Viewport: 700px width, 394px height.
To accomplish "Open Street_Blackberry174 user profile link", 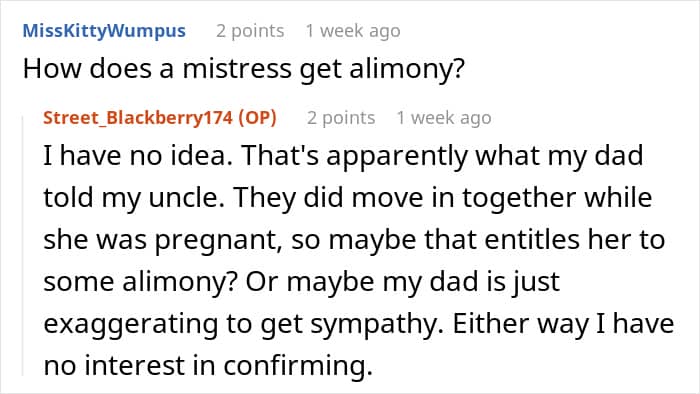I will 138,118.
